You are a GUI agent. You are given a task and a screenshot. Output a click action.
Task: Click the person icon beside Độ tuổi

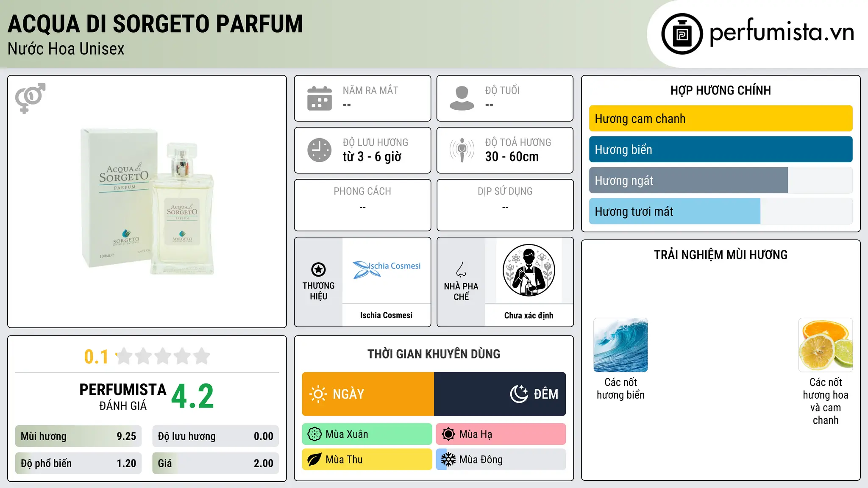point(462,98)
